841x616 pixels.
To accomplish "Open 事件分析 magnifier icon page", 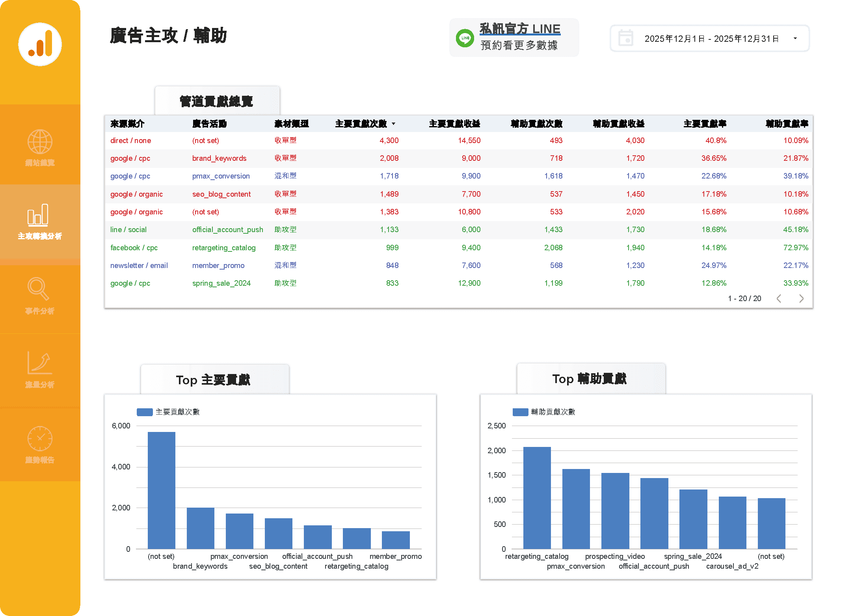I will (x=38, y=289).
